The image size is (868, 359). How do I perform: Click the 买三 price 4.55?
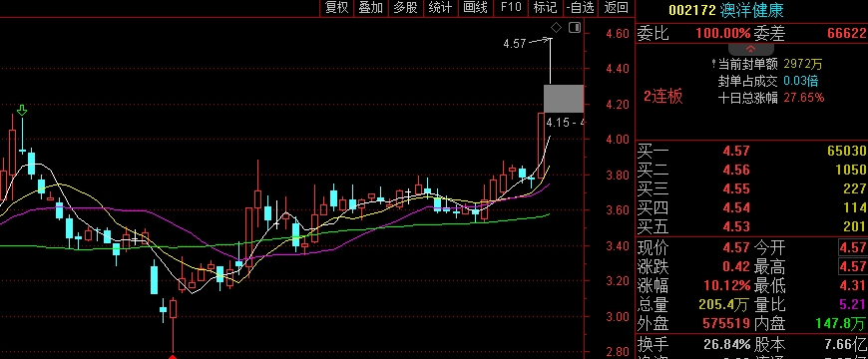pyautogui.click(x=735, y=188)
